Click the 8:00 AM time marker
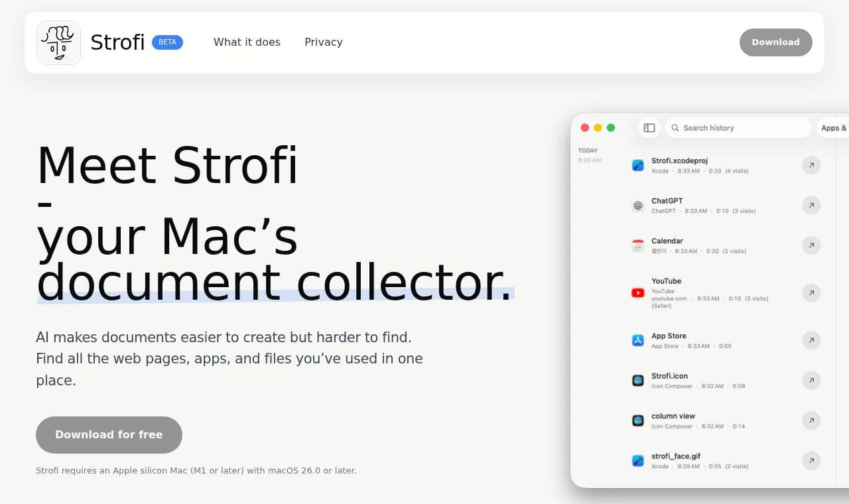 [x=590, y=160]
